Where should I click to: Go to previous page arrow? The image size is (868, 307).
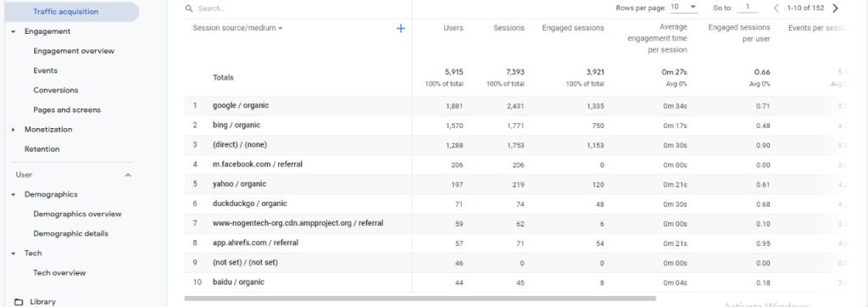776,8
